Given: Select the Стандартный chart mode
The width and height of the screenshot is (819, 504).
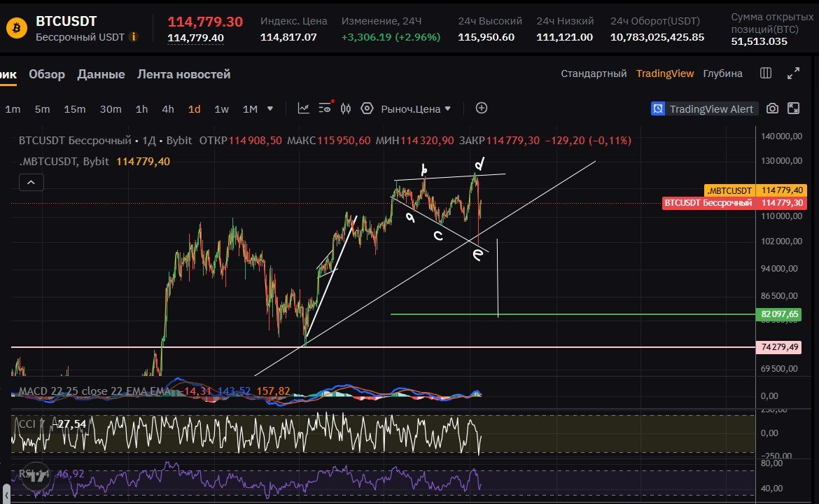Looking at the screenshot, I should 594,73.
